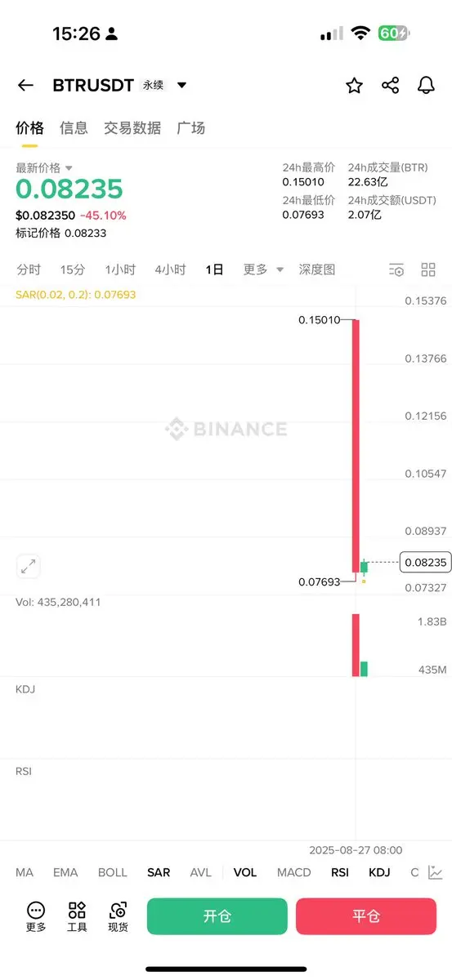This screenshot has width=452, height=980.
Task: Open the 工具 tools icon
Action: point(77,916)
